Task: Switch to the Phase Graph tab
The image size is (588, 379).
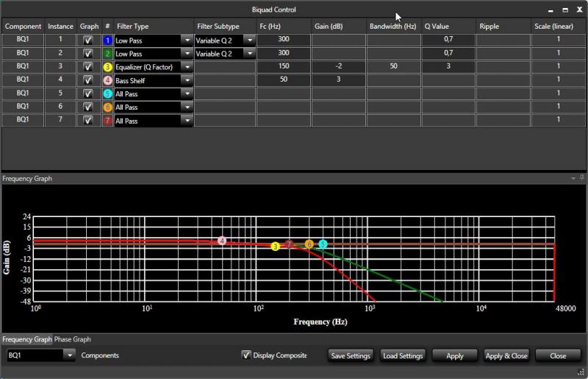Action: [x=73, y=339]
